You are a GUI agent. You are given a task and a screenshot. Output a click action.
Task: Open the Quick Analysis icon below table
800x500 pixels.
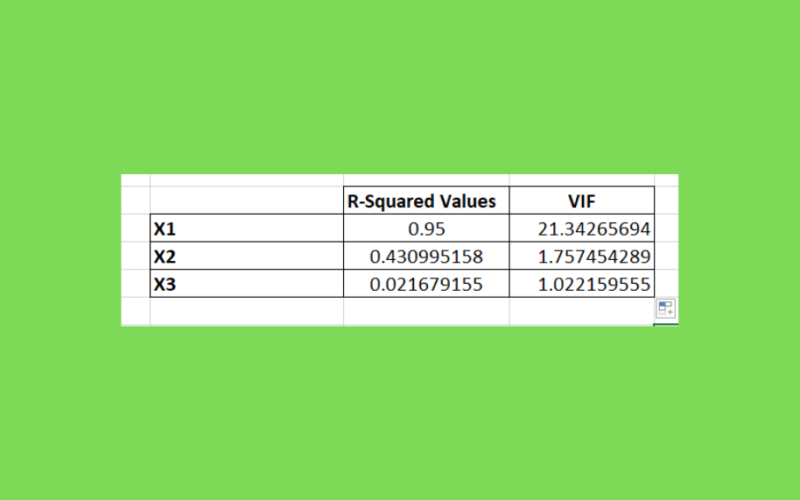point(666,308)
